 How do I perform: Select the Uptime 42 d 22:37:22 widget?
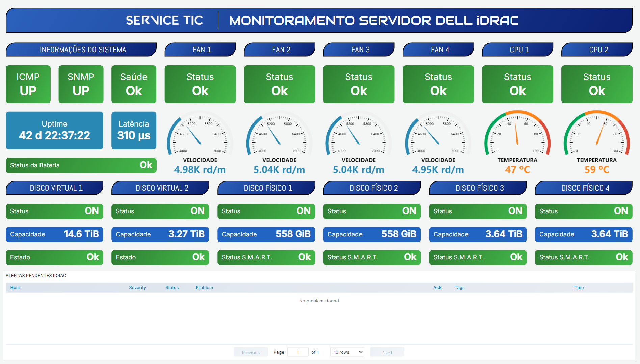[54, 131]
